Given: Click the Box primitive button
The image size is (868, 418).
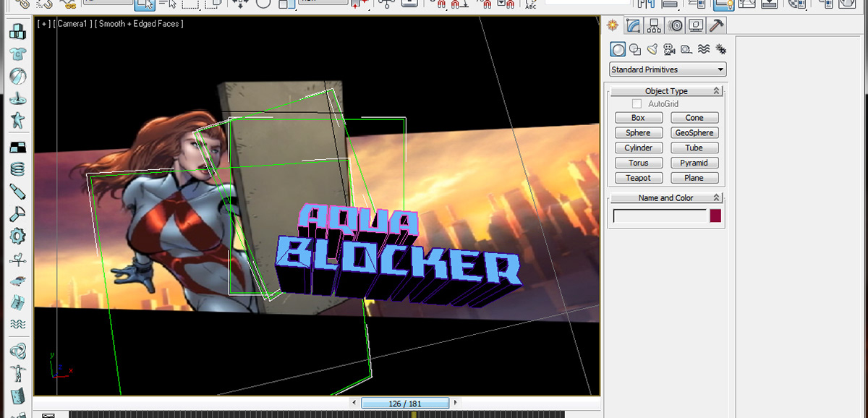Looking at the screenshot, I should click(638, 118).
